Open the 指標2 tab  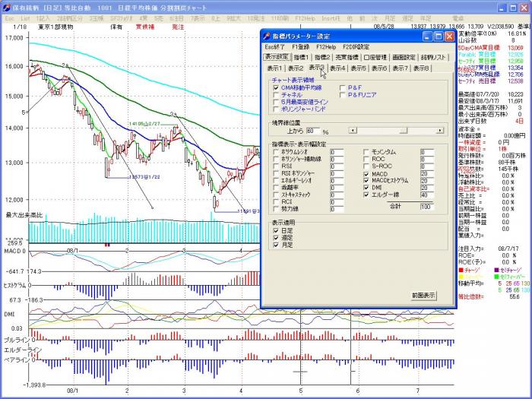coord(322,57)
